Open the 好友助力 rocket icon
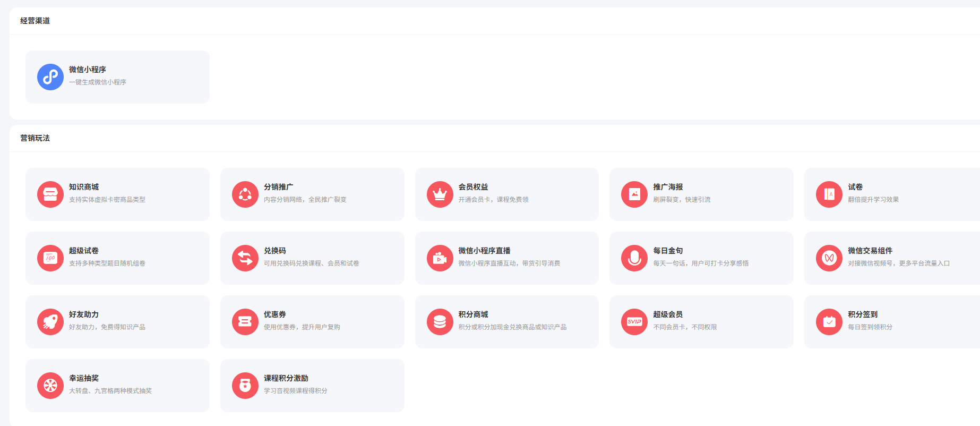980x426 pixels. point(50,322)
